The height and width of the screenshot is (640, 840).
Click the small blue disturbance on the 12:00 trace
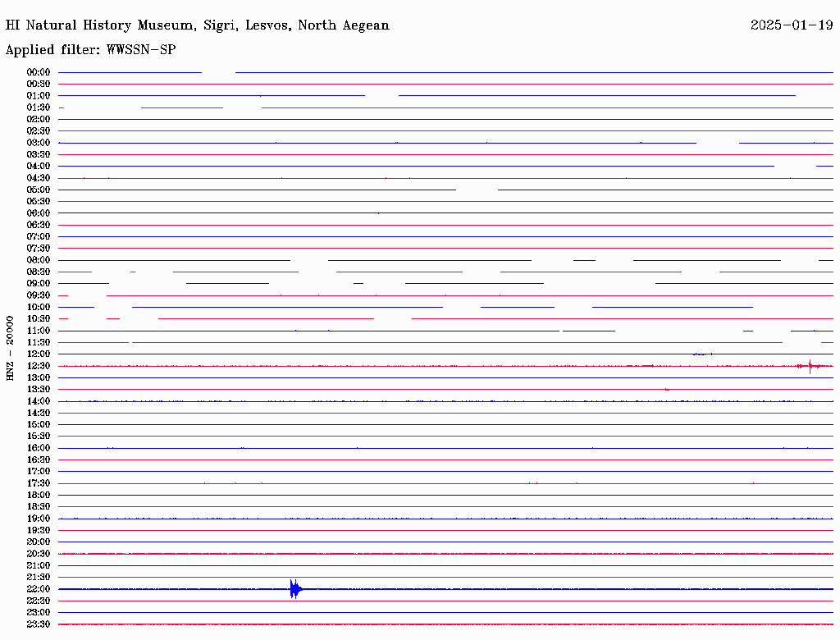[x=702, y=354]
